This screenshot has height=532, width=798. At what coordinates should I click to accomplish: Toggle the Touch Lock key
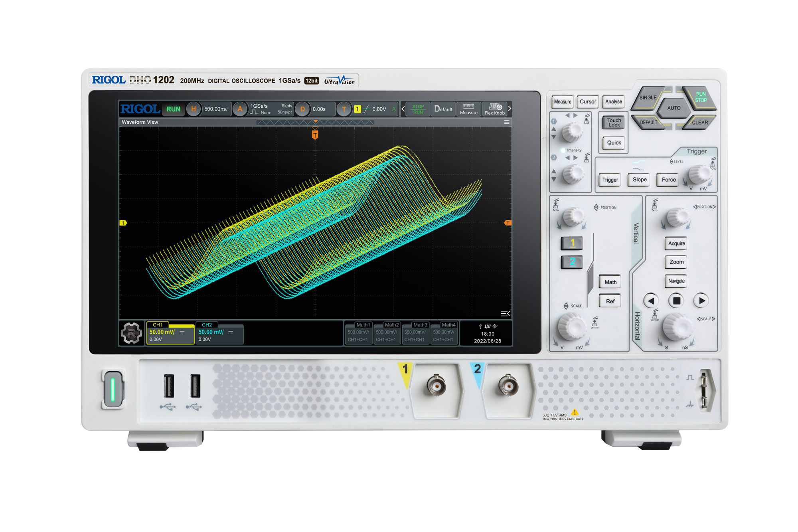pyautogui.click(x=614, y=123)
